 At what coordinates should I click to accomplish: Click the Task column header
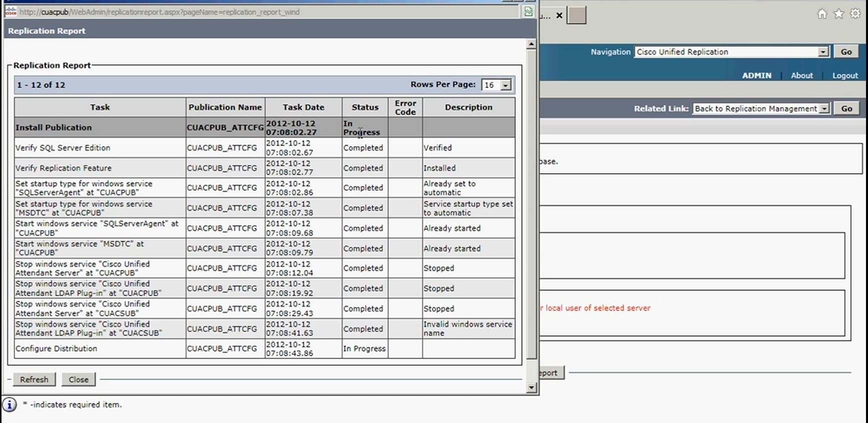(100, 107)
